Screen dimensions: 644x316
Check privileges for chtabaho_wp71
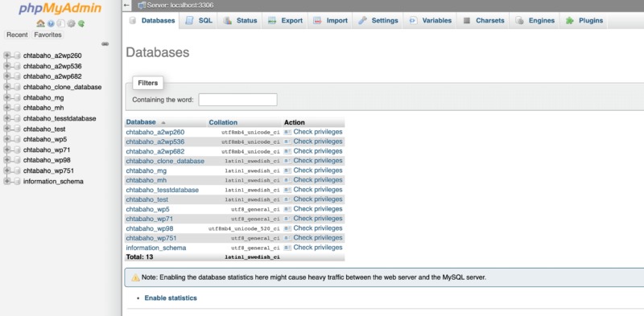[318, 219]
